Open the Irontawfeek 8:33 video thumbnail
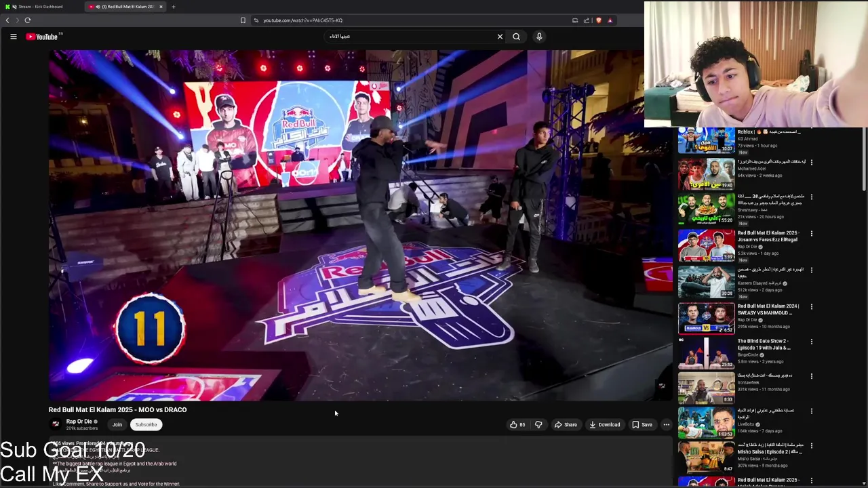Viewport: 868px width, 488px height. (x=706, y=388)
